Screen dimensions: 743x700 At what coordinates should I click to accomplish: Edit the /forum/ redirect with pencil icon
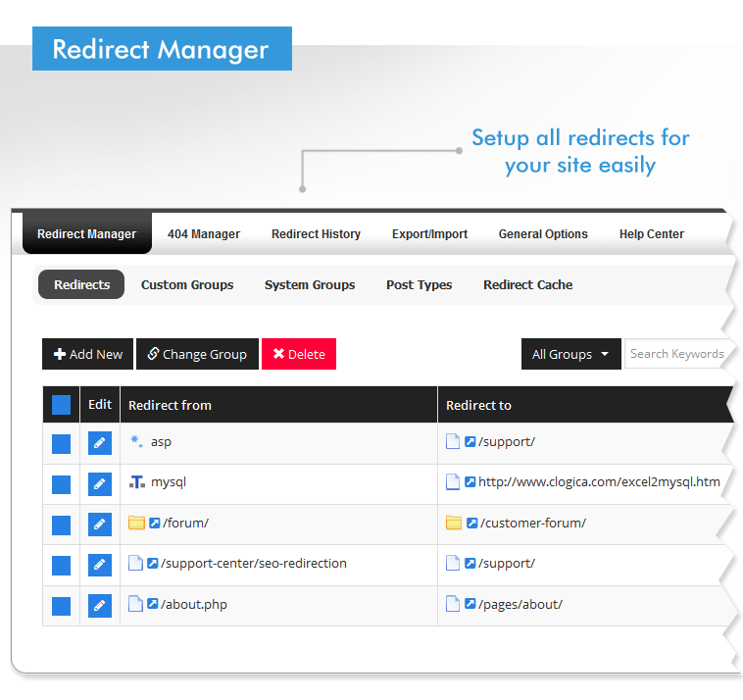99,524
